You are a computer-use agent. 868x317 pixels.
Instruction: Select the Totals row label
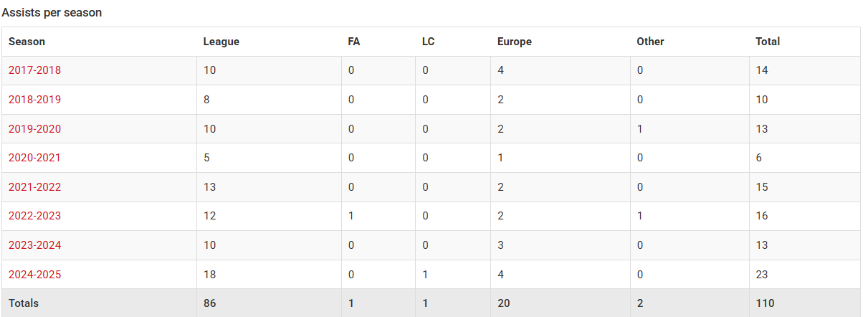tap(24, 303)
